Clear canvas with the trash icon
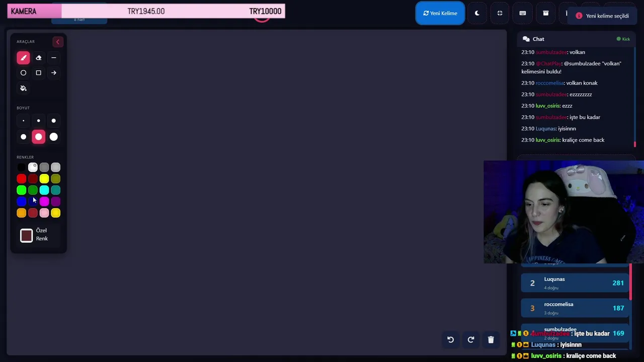Viewport: 644px width, 362px height. pyautogui.click(x=491, y=339)
